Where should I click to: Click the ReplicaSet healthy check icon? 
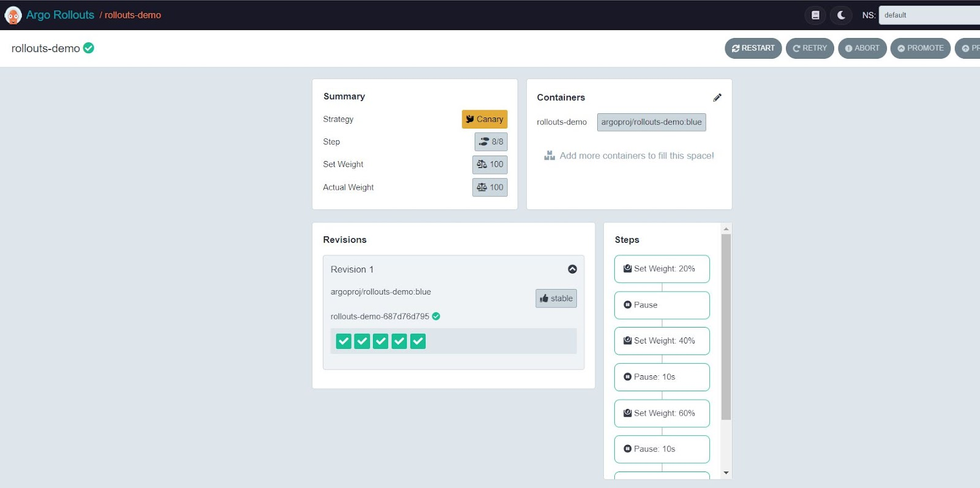pyautogui.click(x=436, y=317)
